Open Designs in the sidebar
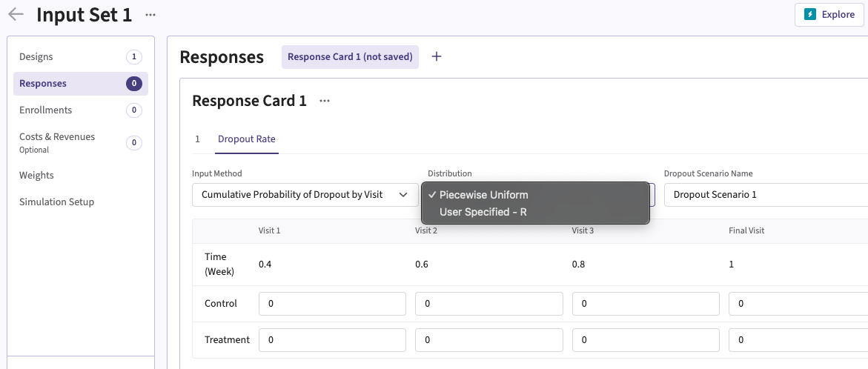The image size is (868, 369). tap(36, 57)
